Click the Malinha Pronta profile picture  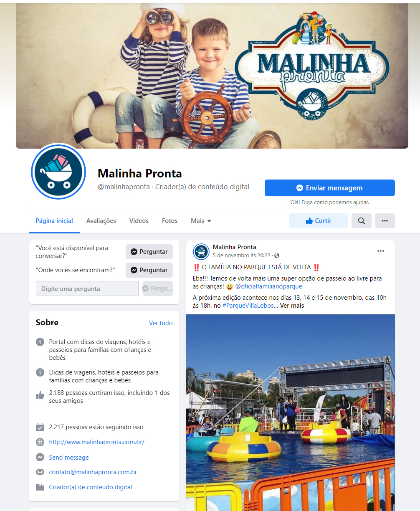pos(58,172)
